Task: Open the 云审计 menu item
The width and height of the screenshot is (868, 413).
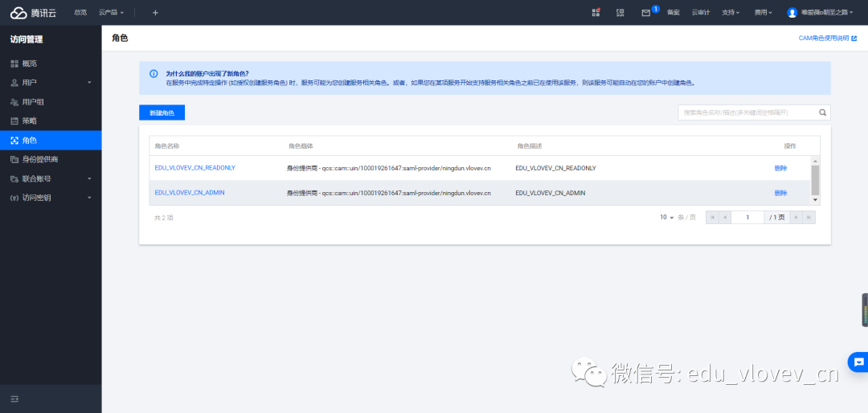Action: [700, 13]
